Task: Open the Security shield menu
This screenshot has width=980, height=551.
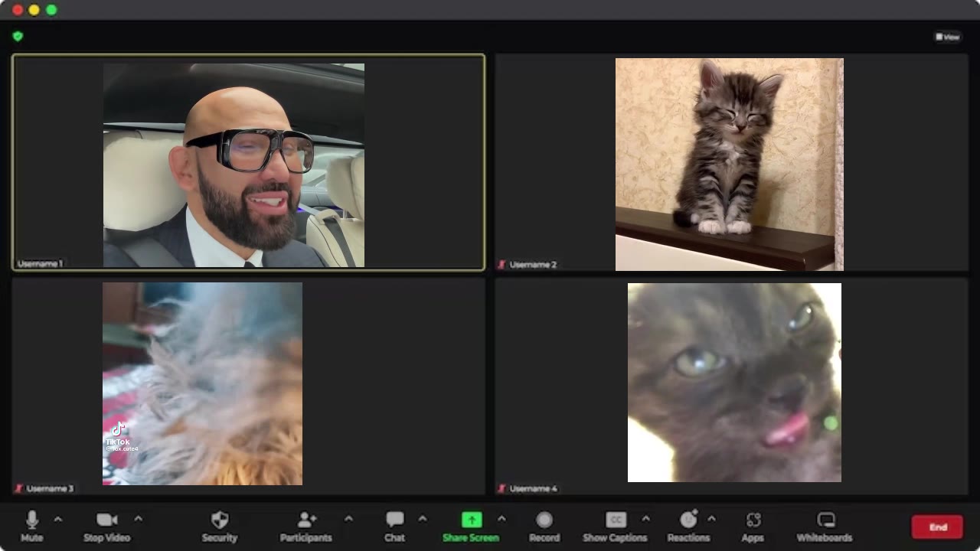Action: pos(220,527)
